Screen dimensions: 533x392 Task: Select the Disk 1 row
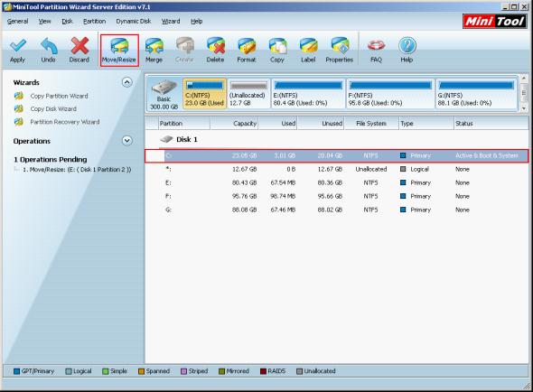pos(337,139)
